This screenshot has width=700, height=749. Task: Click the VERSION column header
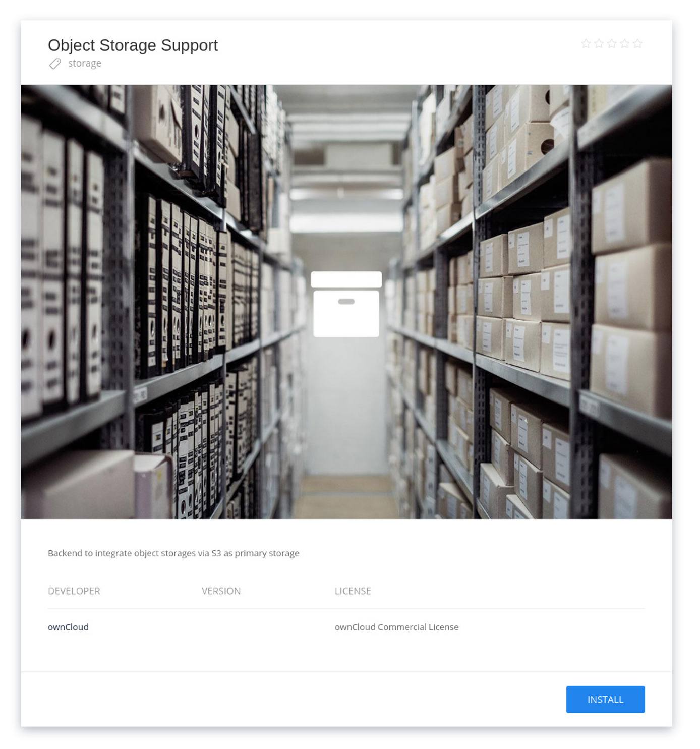221,591
